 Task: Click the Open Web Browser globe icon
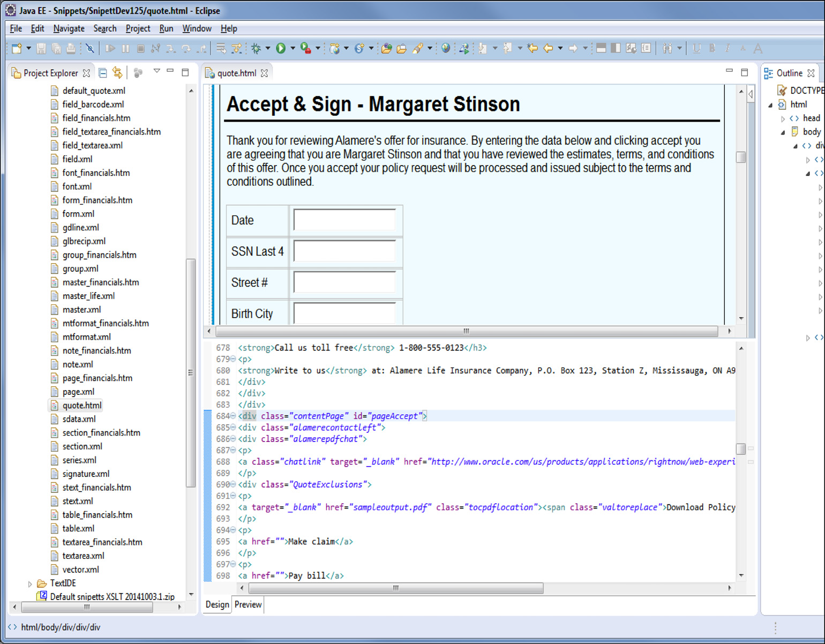point(446,48)
